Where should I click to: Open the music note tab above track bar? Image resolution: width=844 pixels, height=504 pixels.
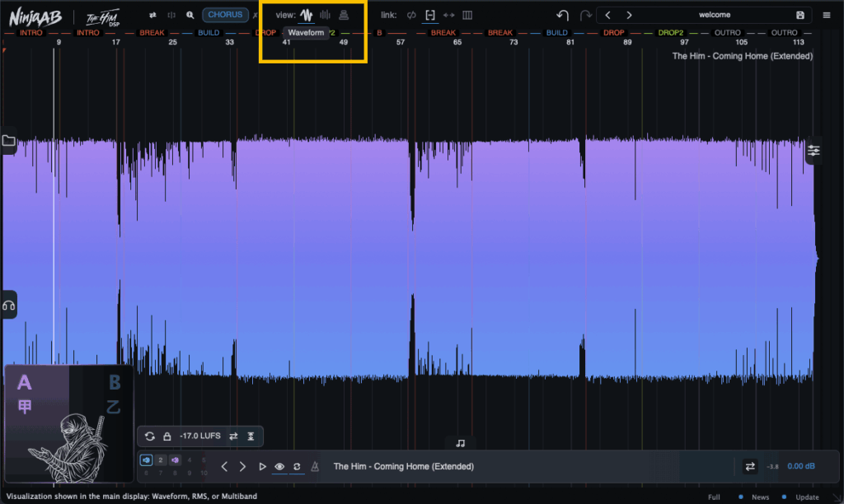point(460,443)
